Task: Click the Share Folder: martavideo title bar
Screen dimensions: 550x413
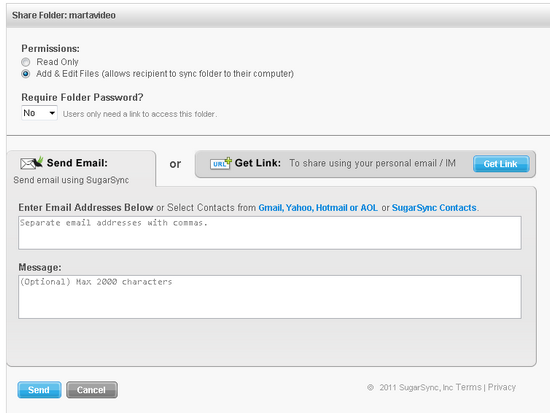Action: point(278,15)
